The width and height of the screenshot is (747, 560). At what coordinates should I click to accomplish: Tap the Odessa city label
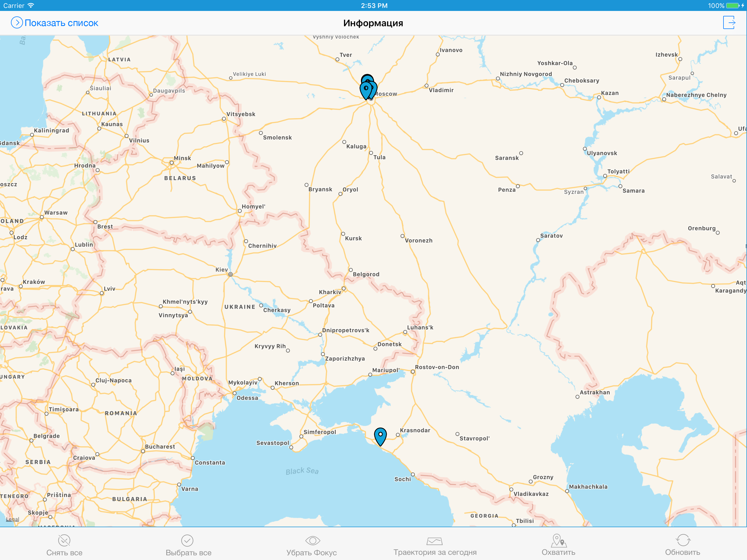click(247, 398)
